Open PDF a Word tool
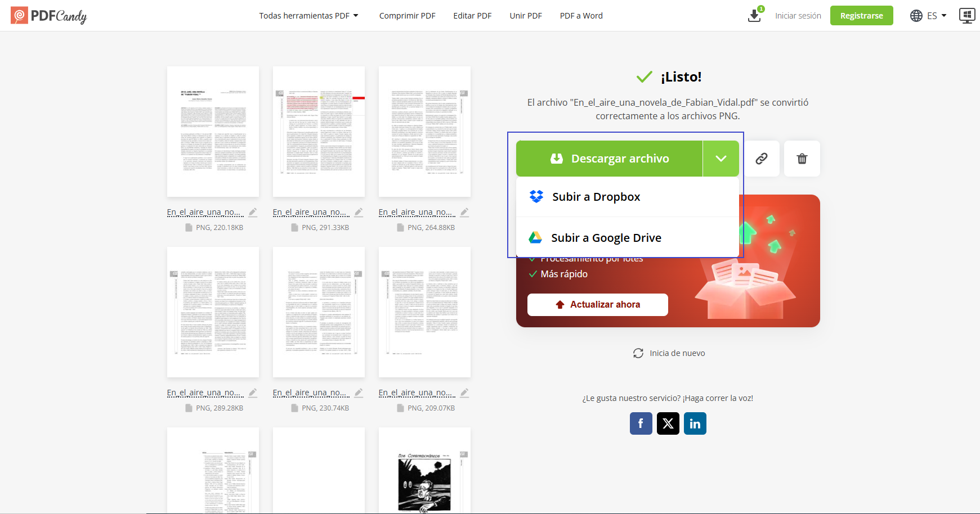Image resolution: width=980 pixels, height=514 pixels. pos(581,16)
